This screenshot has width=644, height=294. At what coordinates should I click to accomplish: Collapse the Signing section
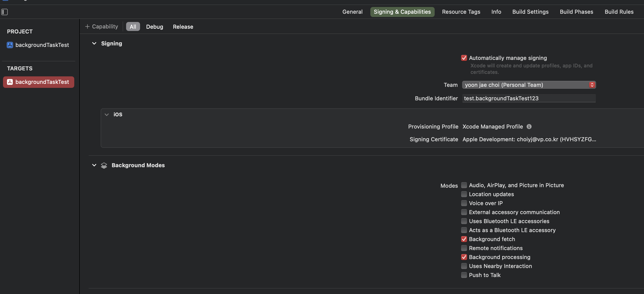coord(94,43)
